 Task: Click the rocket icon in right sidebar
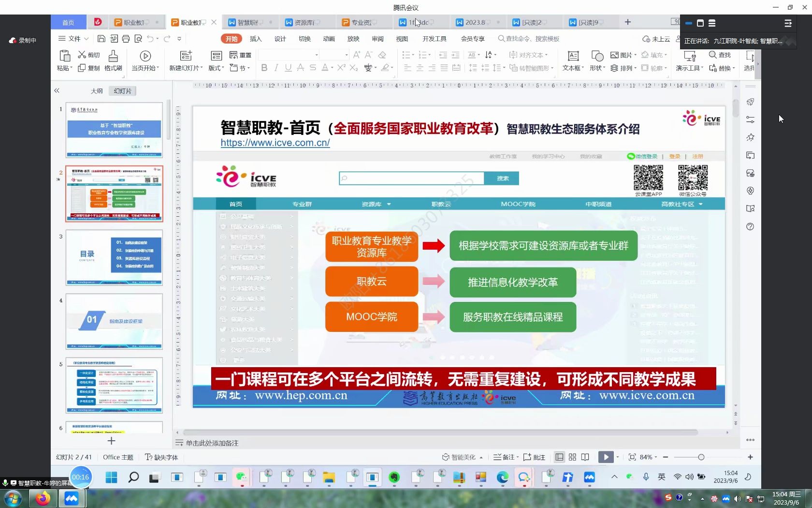(x=750, y=102)
